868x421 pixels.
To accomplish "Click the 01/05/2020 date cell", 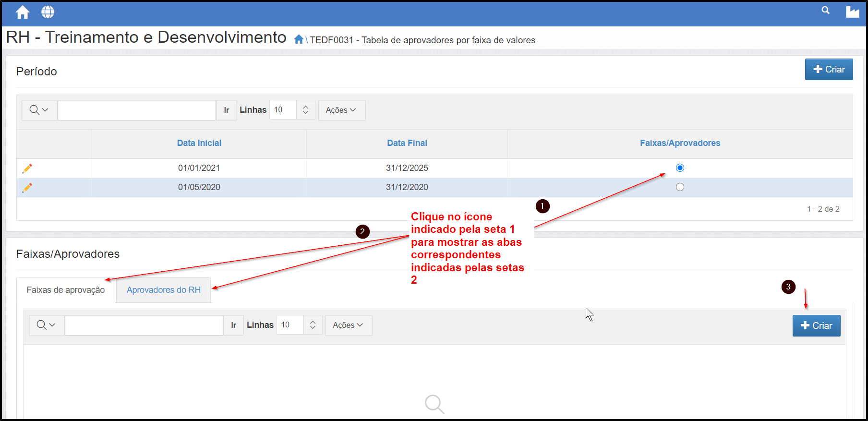I will (199, 187).
